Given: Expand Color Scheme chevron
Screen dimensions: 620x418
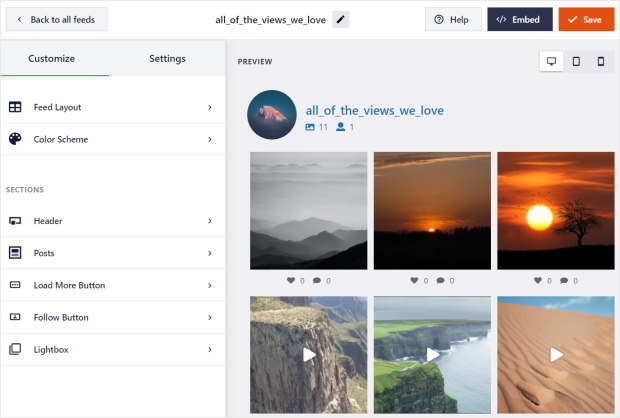Looking at the screenshot, I should click(210, 139).
